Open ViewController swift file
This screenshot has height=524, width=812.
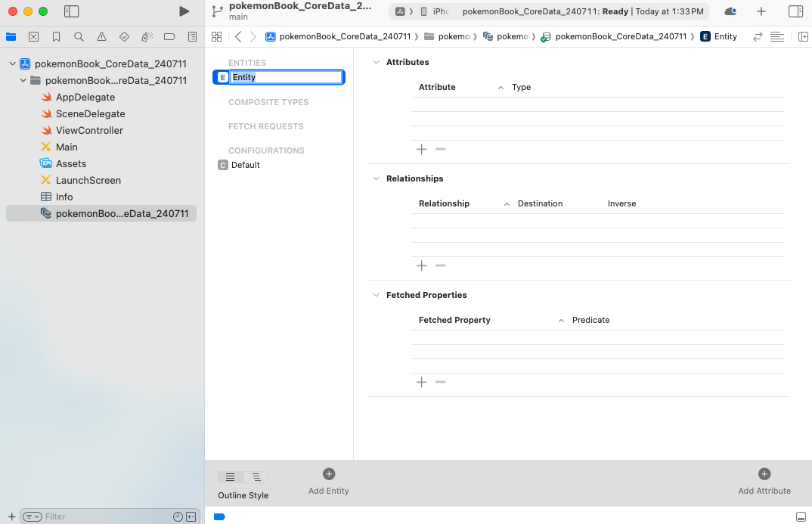coord(89,130)
